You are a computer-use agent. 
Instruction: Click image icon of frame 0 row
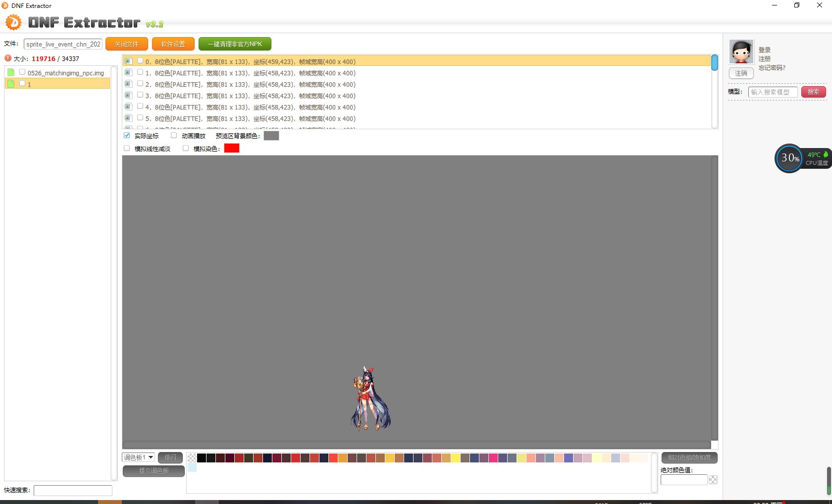(x=128, y=61)
